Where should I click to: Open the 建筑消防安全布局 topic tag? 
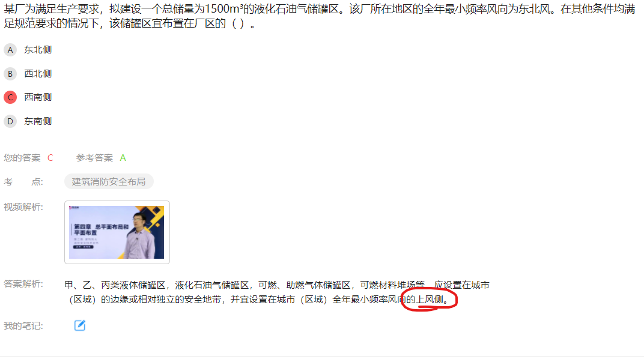(x=109, y=182)
